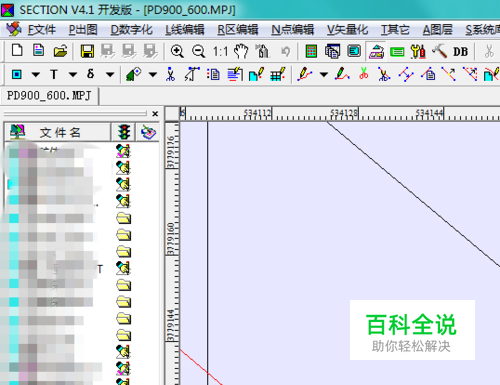
Task: Close the file list panel with X
Action: pos(155,114)
